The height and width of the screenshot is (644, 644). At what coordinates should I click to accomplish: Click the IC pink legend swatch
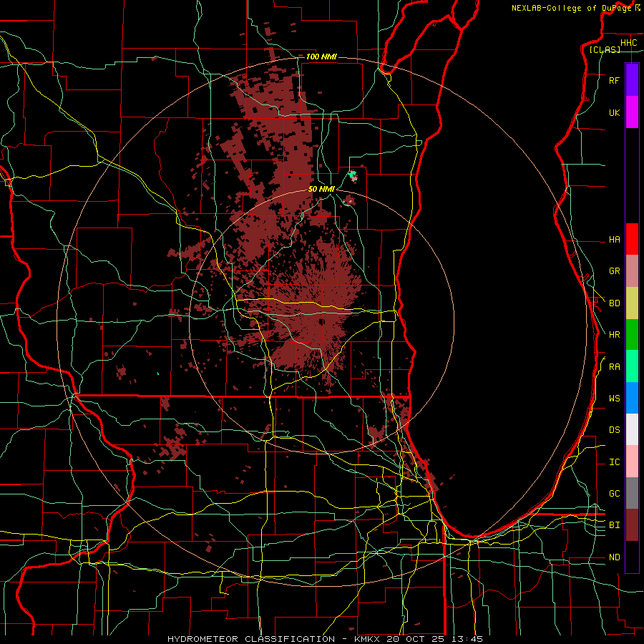pyautogui.click(x=632, y=462)
